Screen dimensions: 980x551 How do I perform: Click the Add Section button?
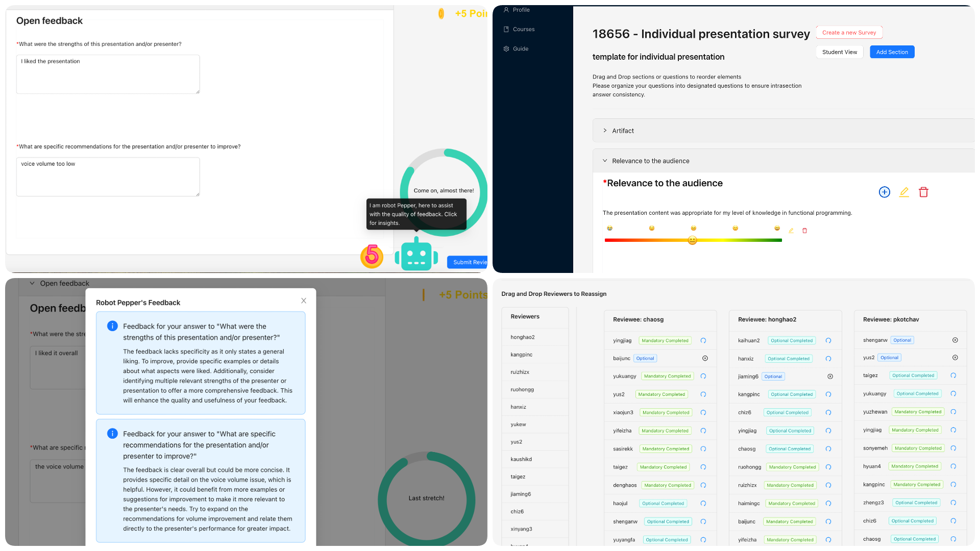(892, 52)
